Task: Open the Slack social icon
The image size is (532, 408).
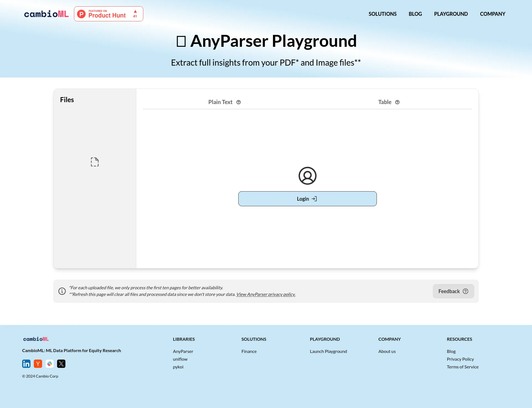Action: coord(50,364)
